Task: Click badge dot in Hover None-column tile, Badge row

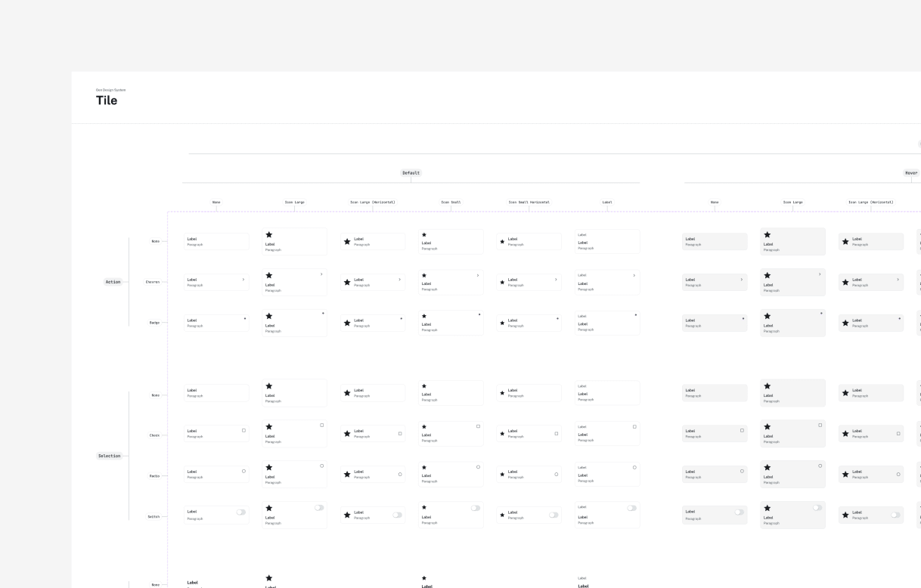Action: pyautogui.click(x=743, y=318)
